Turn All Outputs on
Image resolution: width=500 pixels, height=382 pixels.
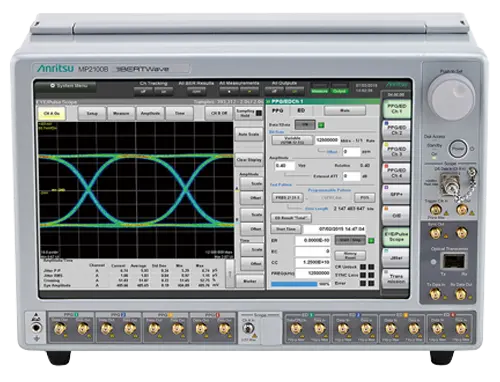pyautogui.click(x=294, y=91)
